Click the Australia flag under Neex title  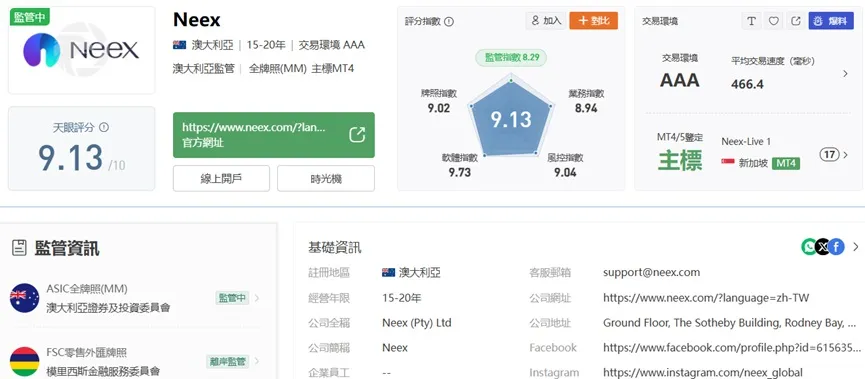[179, 45]
